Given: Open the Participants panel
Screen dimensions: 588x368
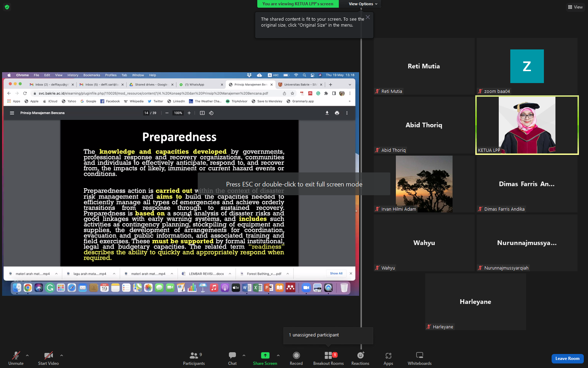Looking at the screenshot, I should [194, 359].
